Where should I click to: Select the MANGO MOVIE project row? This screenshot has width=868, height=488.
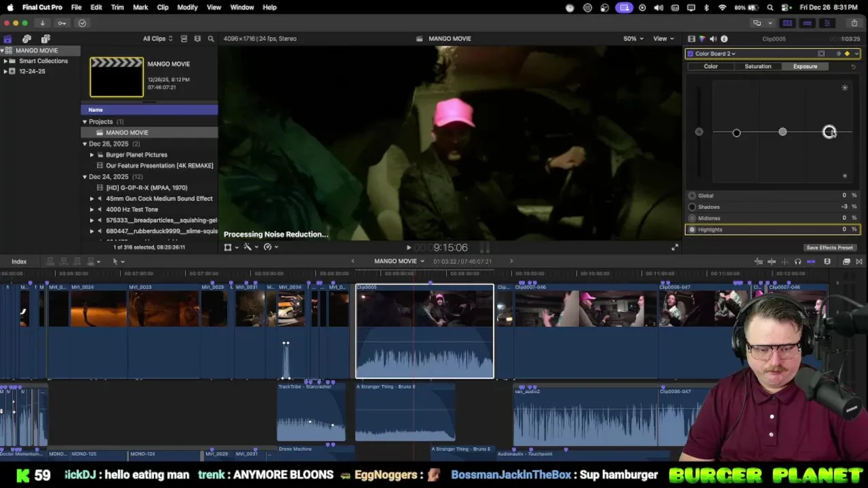click(149, 133)
